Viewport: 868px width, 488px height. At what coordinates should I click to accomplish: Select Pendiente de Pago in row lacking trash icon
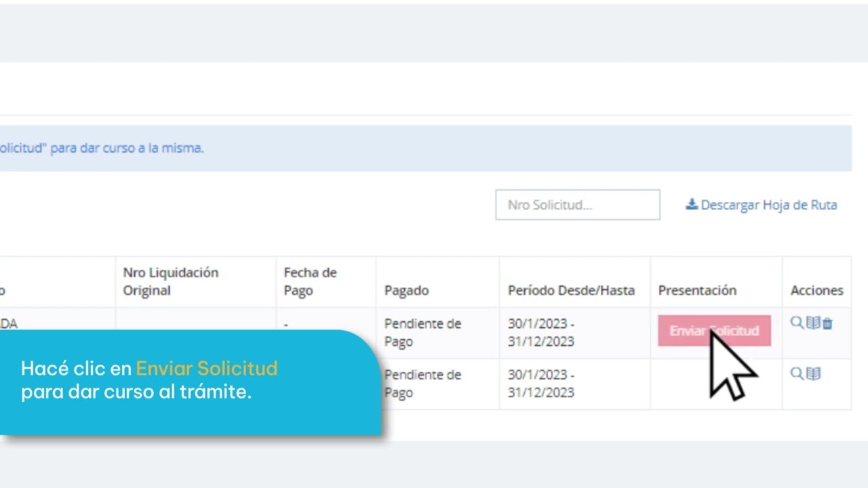422,384
